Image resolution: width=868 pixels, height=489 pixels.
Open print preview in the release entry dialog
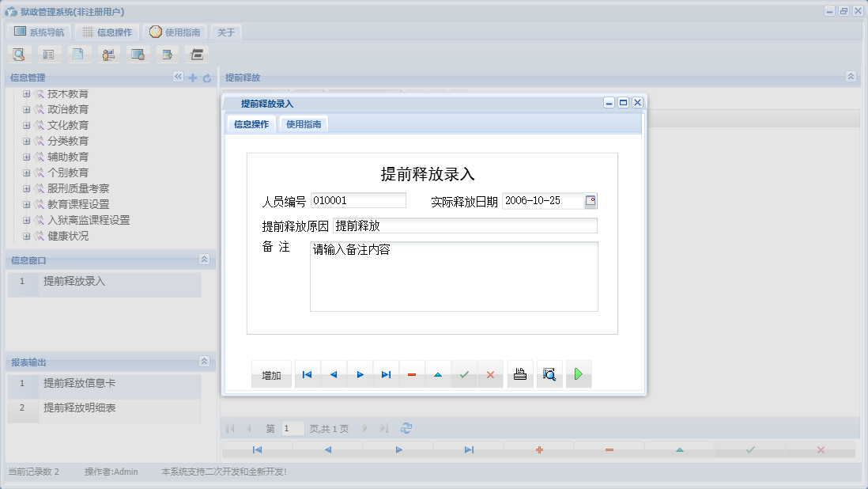point(549,373)
